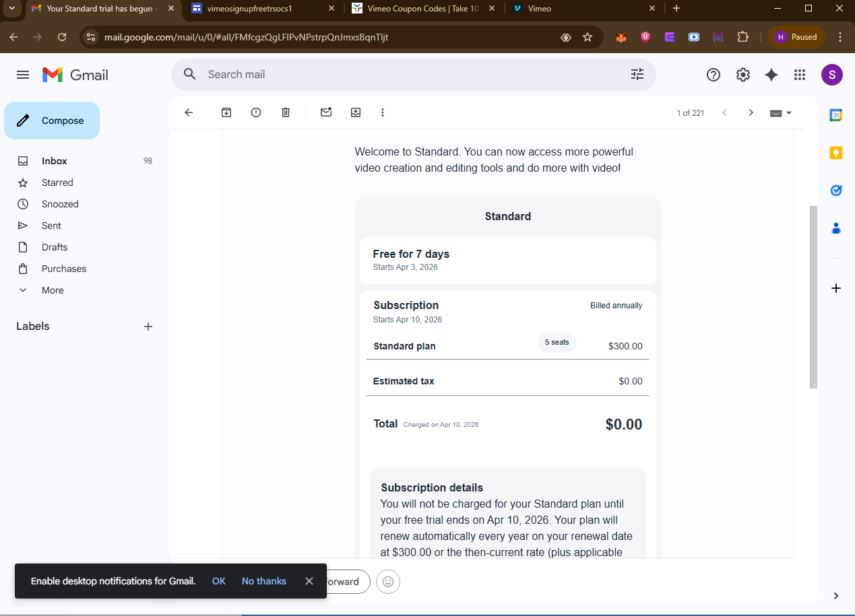Report this email as spam
This screenshot has height=616, width=855.
click(256, 112)
